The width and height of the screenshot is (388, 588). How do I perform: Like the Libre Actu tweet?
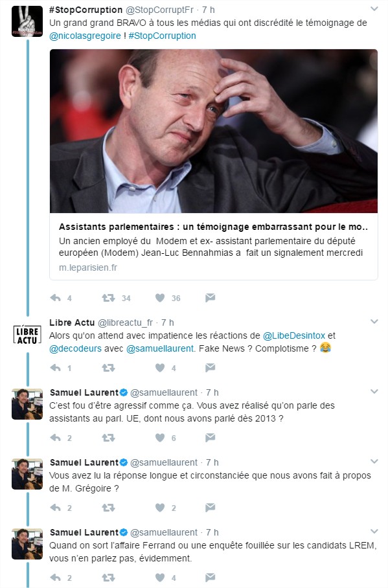pyautogui.click(x=160, y=368)
